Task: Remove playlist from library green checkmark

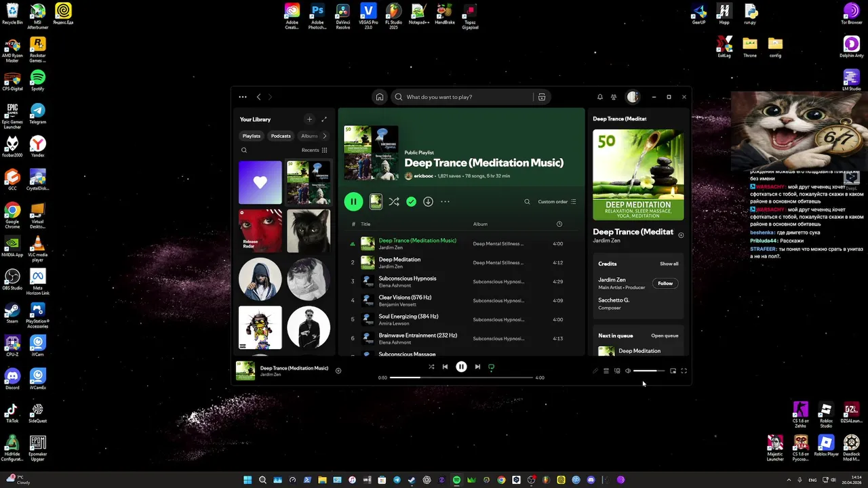Action: 411,201
